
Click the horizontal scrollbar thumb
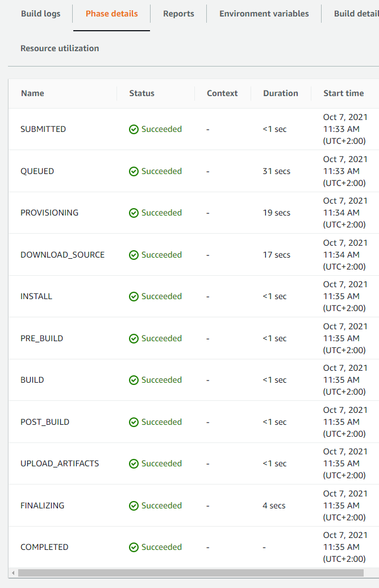click(x=191, y=573)
